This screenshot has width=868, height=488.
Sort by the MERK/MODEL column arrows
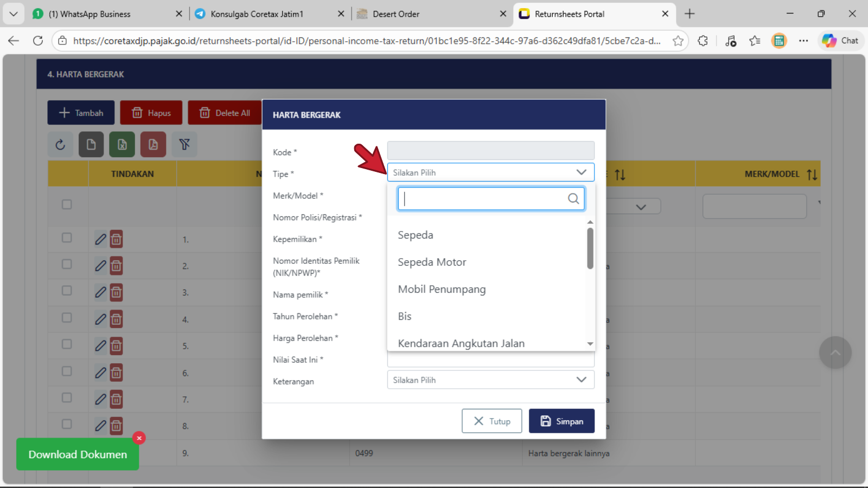[x=812, y=175]
